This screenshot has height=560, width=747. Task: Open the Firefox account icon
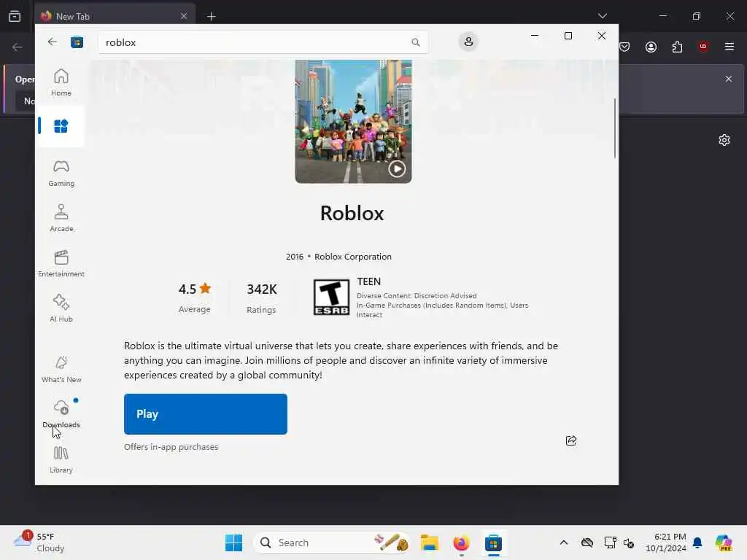point(651,47)
